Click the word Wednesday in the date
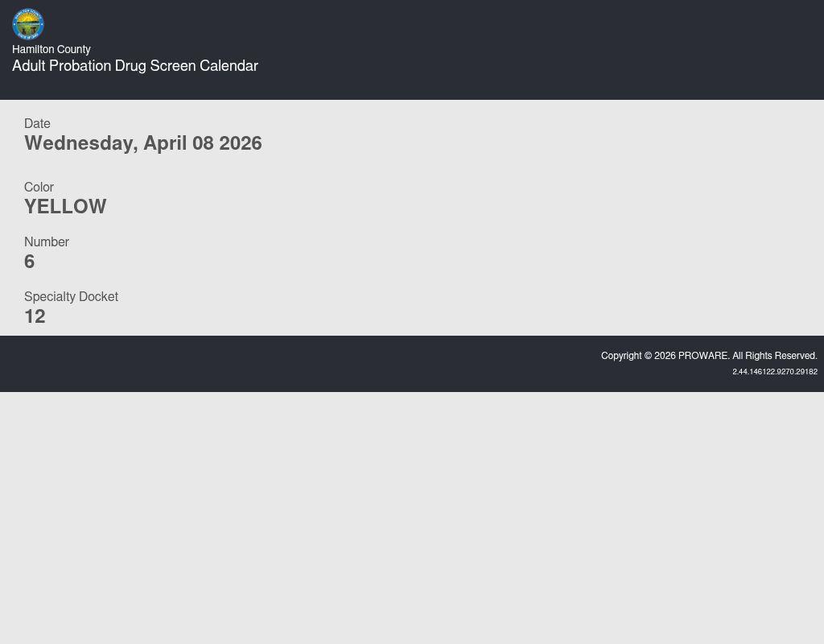 (x=80, y=143)
